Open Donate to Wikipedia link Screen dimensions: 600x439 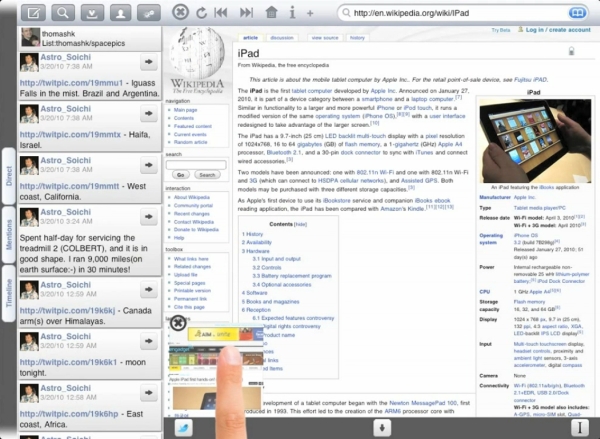click(x=196, y=230)
